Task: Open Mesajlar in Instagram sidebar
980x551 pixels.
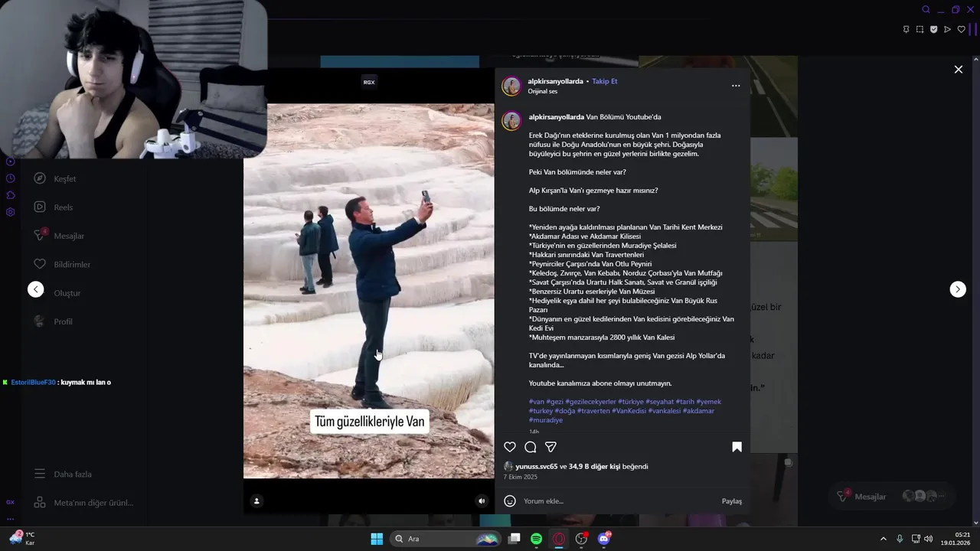Action: [x=58, y=236]
